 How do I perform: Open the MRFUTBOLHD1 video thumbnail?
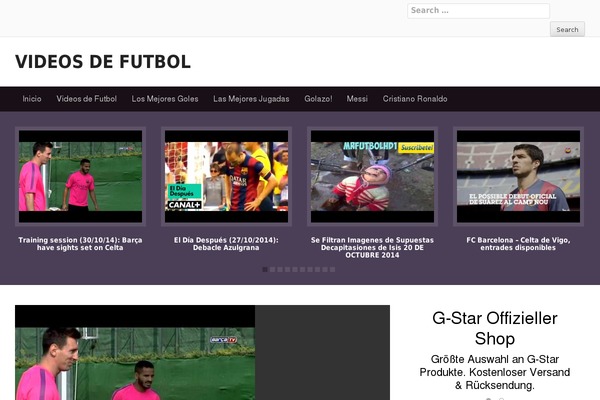(x=372, y=176)
